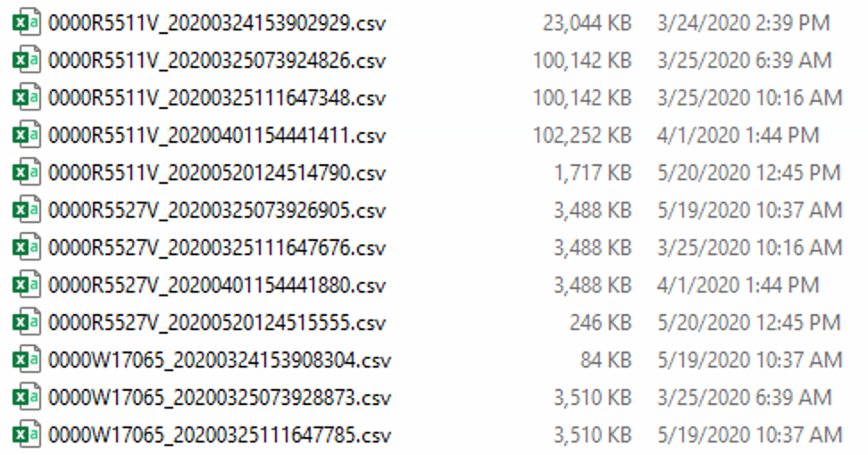Image resolution: width=868 pixels, height=455 pixels.
Task: Select the Excel icon of 0000R5527V_20200325073926905.csv
Action: 26,210
